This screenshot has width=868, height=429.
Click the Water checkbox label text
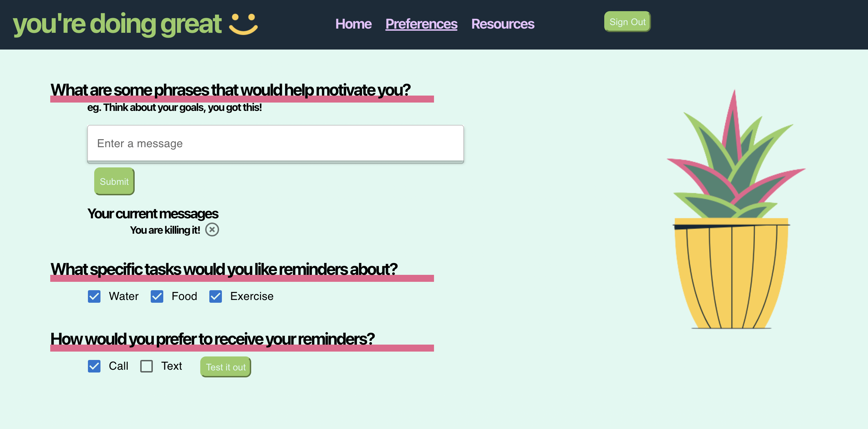point(124,296)
